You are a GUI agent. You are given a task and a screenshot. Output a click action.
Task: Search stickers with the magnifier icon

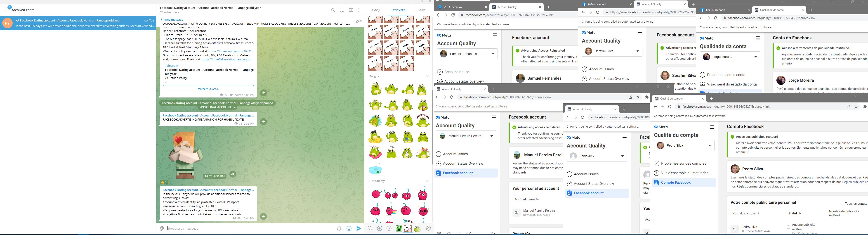[370, 229]
